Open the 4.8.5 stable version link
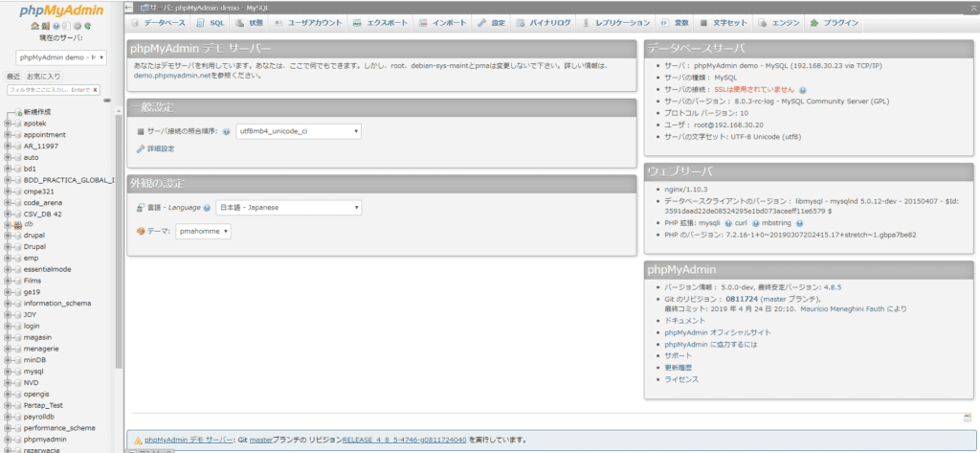The width and height of the screenshot is (980, 453). pos(832,287)
